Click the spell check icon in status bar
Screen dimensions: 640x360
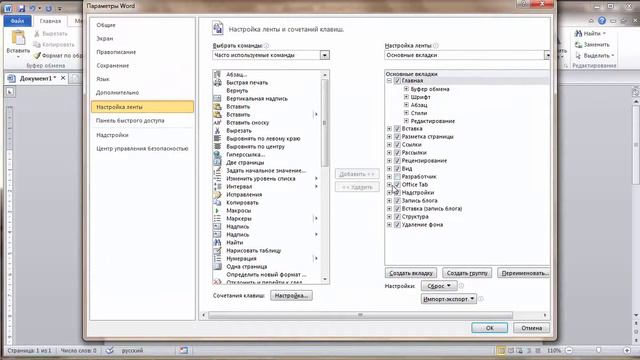pos(109,350)
